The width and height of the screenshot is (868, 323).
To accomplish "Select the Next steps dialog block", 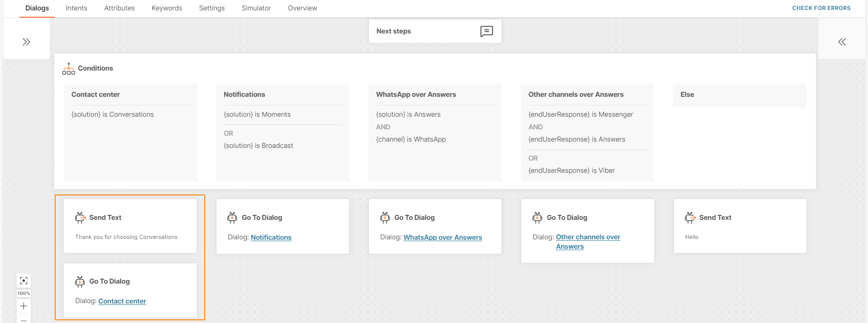I will 435,31.
